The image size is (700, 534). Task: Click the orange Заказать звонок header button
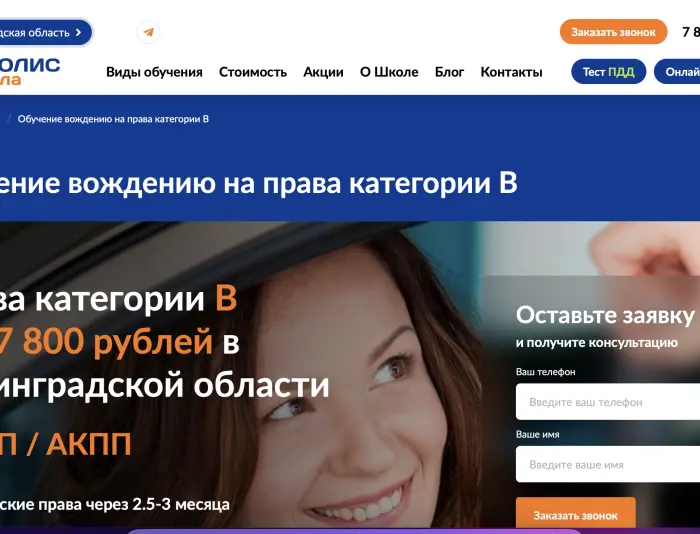point(613,32)
